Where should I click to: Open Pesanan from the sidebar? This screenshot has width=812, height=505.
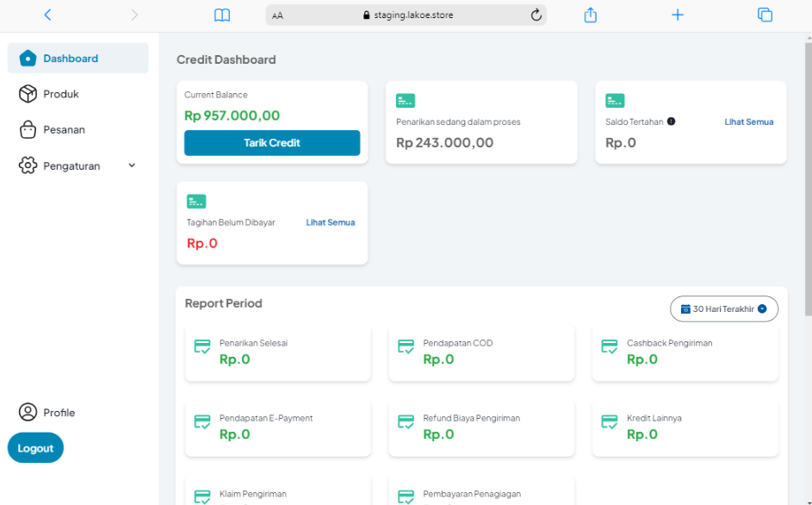(x=64, y=129)
